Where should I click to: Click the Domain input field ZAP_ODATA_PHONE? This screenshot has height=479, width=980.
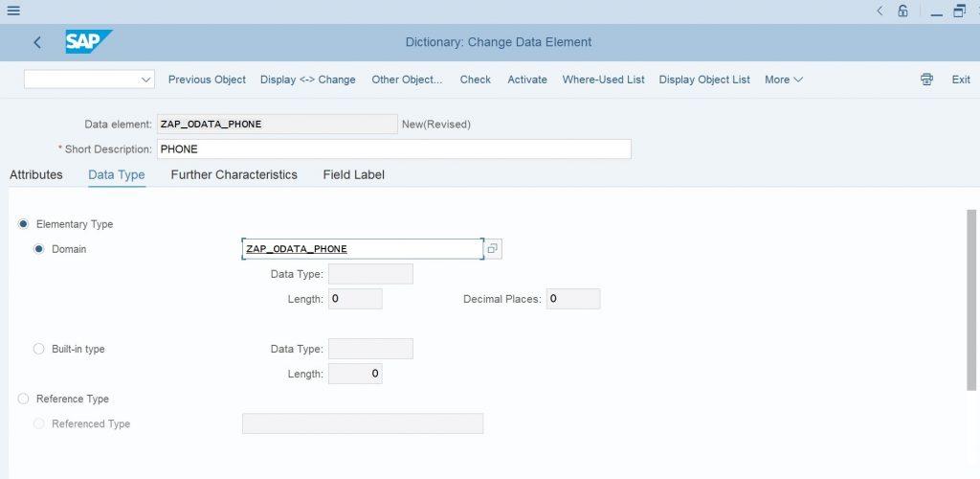tap(363, 249)
